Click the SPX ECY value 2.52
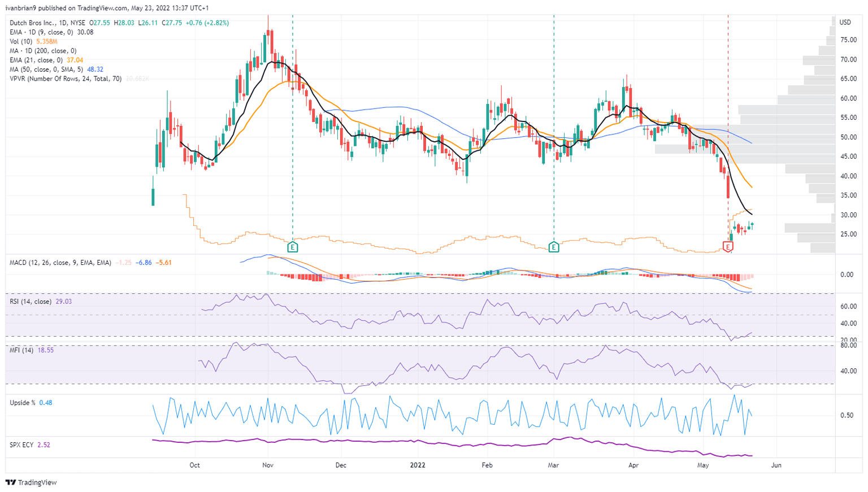Viewport: 868px width, 492px height. (x=44, y=445)
